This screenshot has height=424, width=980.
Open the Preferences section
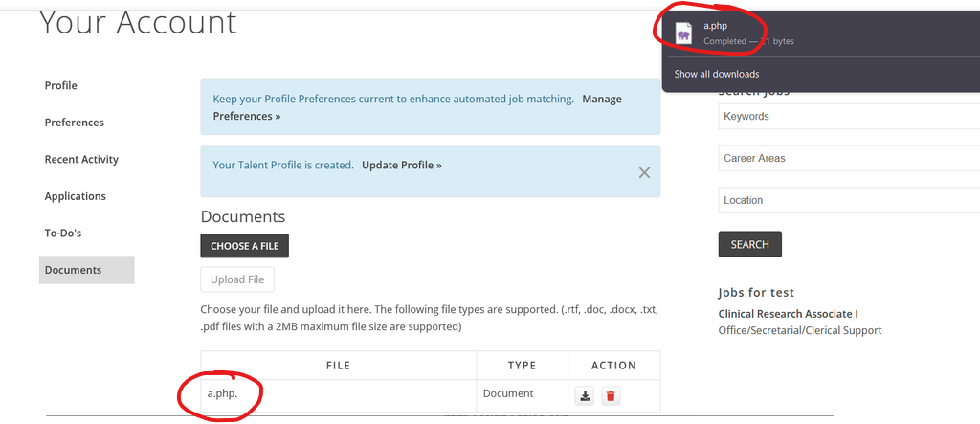pos(75,123)
